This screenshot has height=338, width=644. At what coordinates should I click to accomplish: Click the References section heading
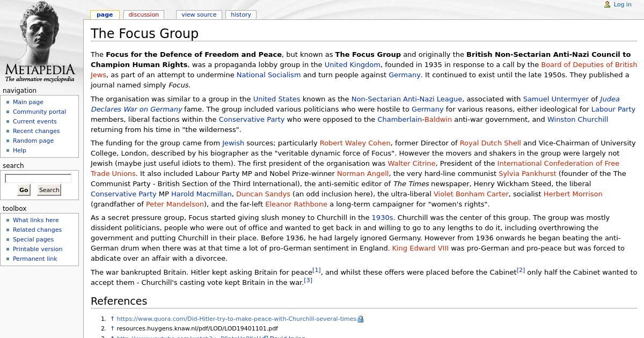coord(119,301)
